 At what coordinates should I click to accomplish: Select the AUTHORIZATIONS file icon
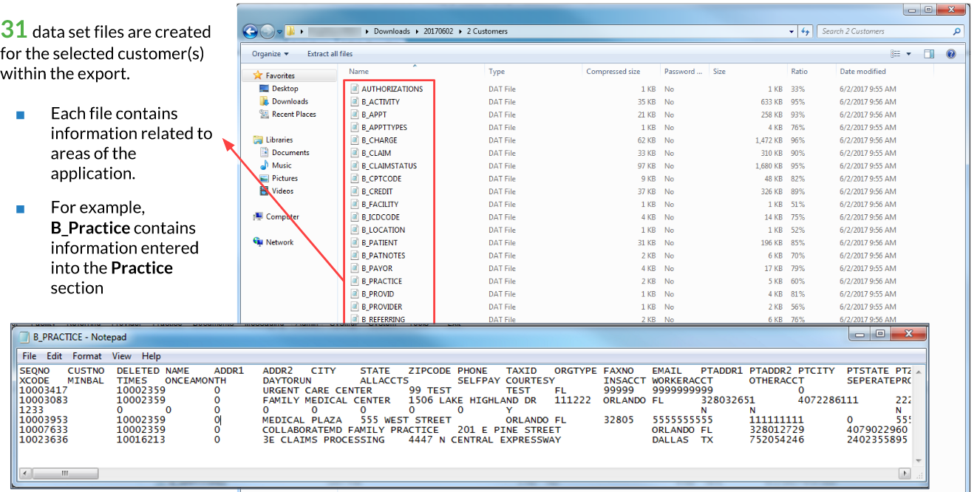coord(355,89)
